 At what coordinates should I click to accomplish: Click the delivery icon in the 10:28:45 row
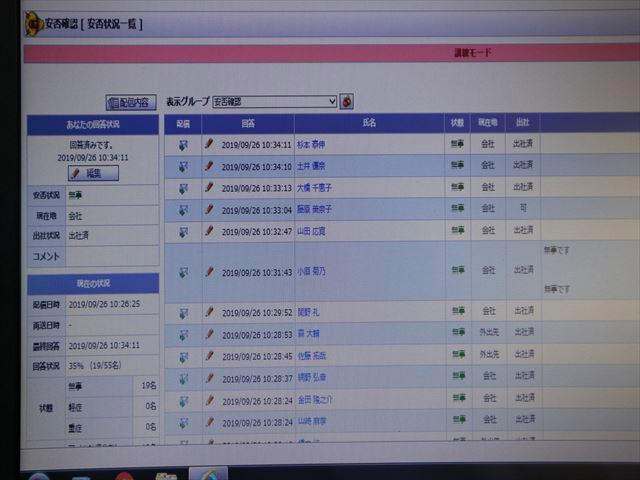coord(183,356)
